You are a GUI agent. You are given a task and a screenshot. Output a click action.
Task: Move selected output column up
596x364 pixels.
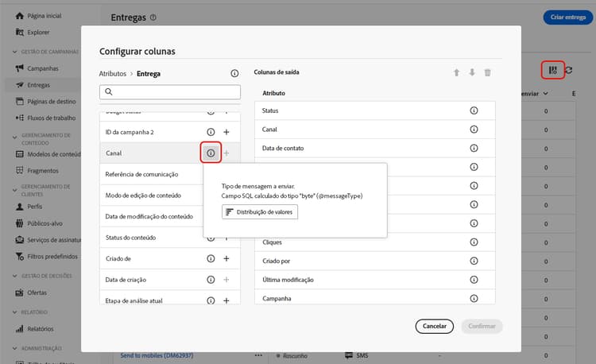[456, 72]
